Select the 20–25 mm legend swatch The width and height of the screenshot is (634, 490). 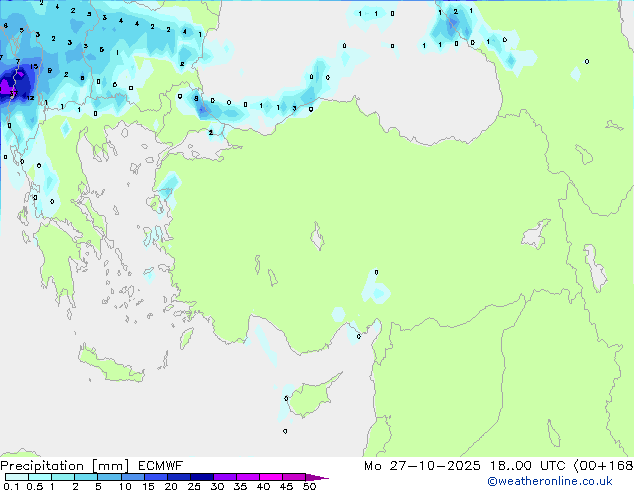[178, 477]
